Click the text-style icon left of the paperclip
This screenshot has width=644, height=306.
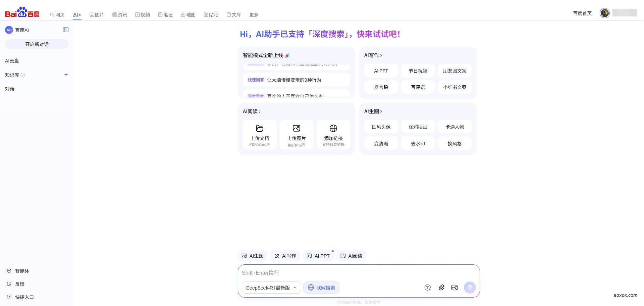pos(428,288)
